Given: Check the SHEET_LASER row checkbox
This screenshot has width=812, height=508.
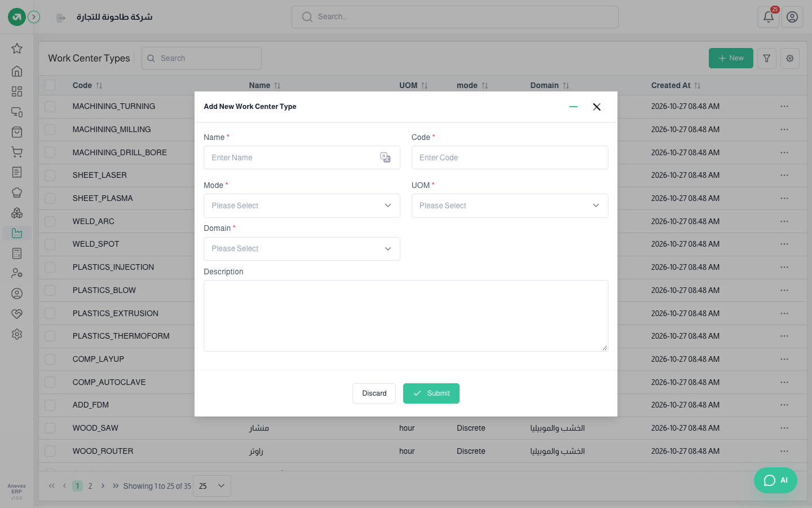Looking at the screenshot, I should [50, 175].
